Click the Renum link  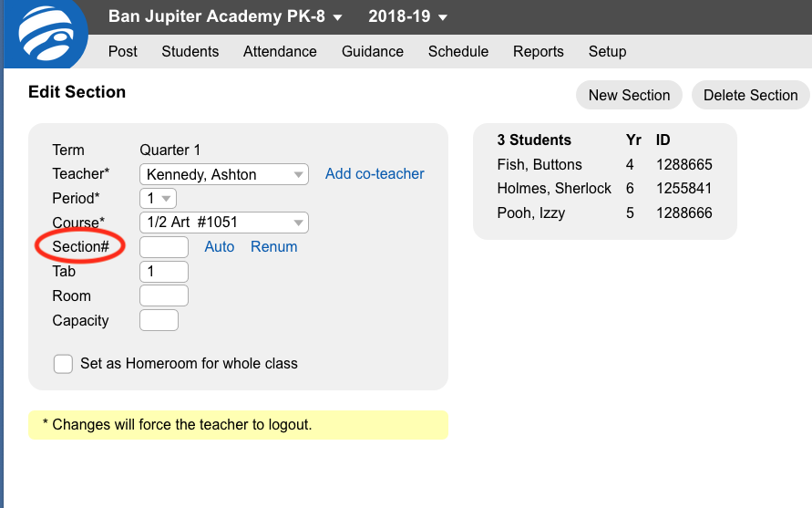(274, 247)
